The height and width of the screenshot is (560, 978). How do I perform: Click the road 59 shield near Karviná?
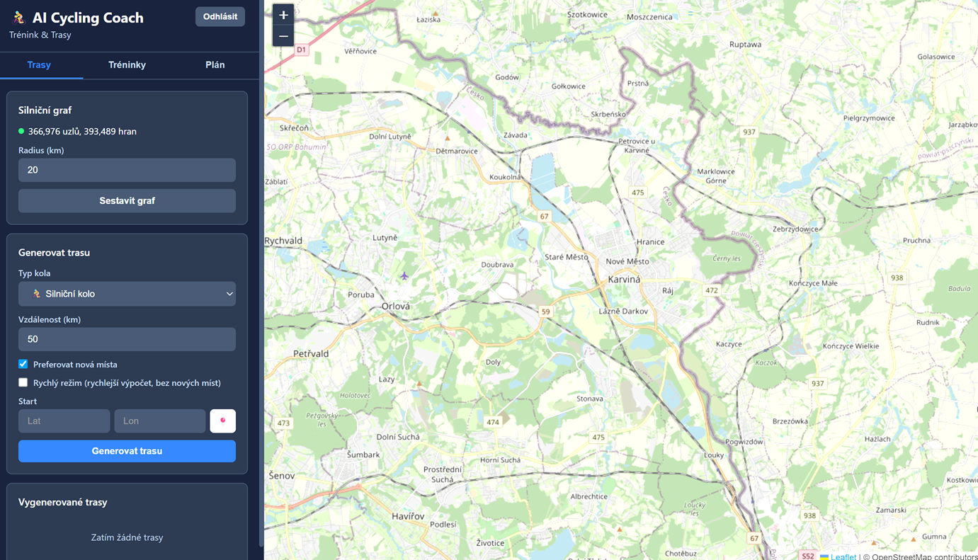point(545,312)
